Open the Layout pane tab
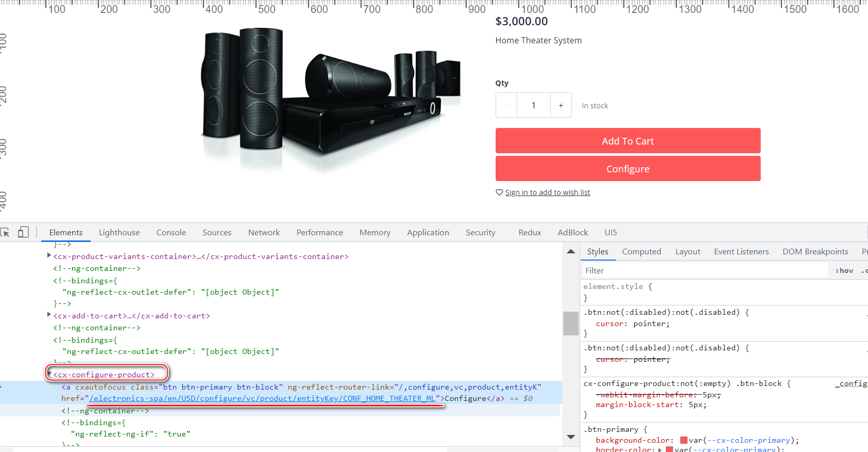The image size is (868, 452). pos(688,252)
